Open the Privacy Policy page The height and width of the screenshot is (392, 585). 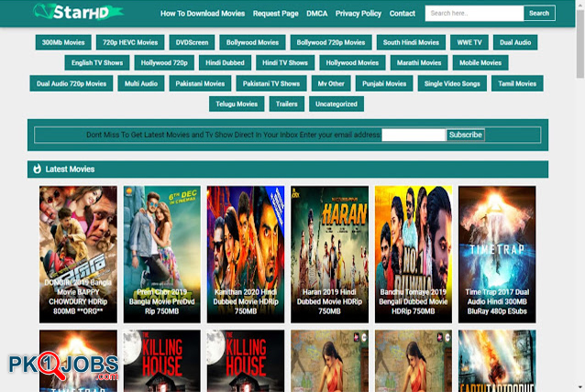pos(359,14)
